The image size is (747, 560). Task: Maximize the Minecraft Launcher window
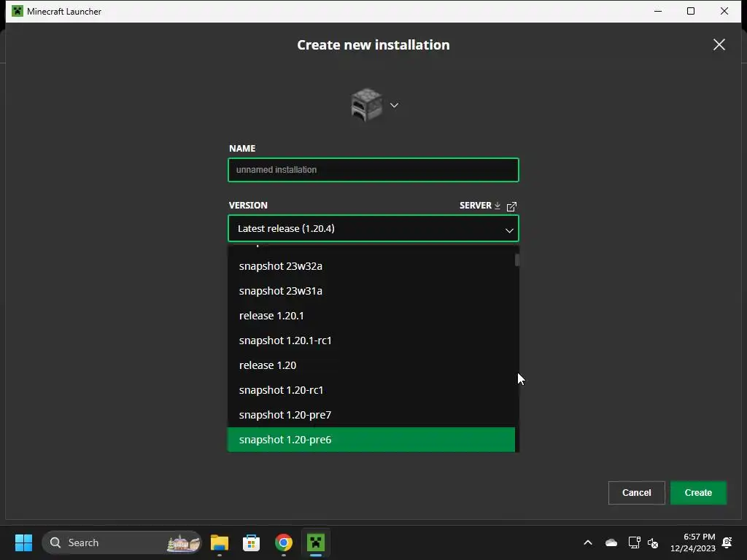click(x=691, y=11)
